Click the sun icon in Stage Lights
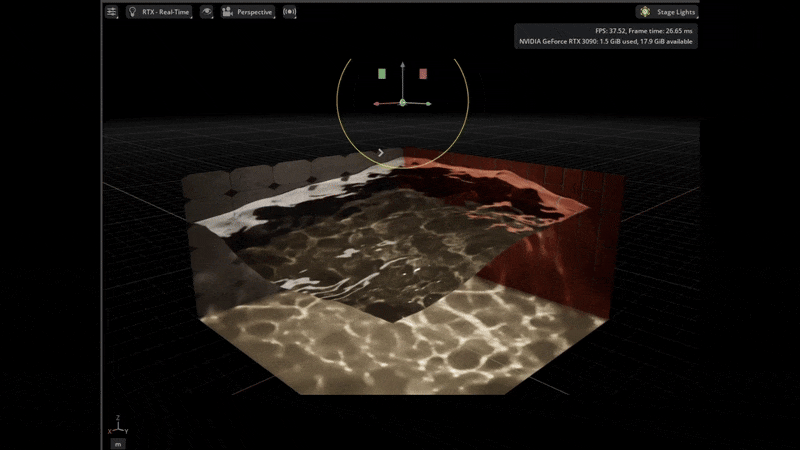The width and height of the screenshot is (800, 450). point(645,12)
